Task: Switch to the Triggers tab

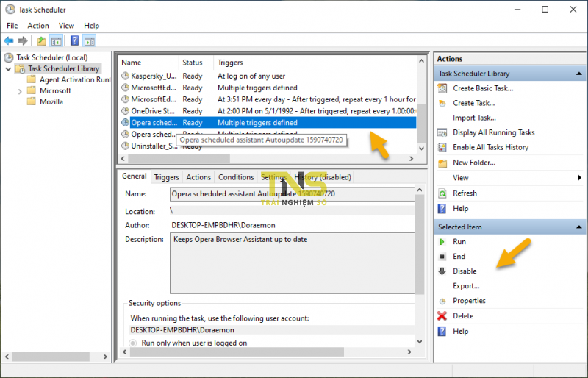Action: [x=167, y=177]
